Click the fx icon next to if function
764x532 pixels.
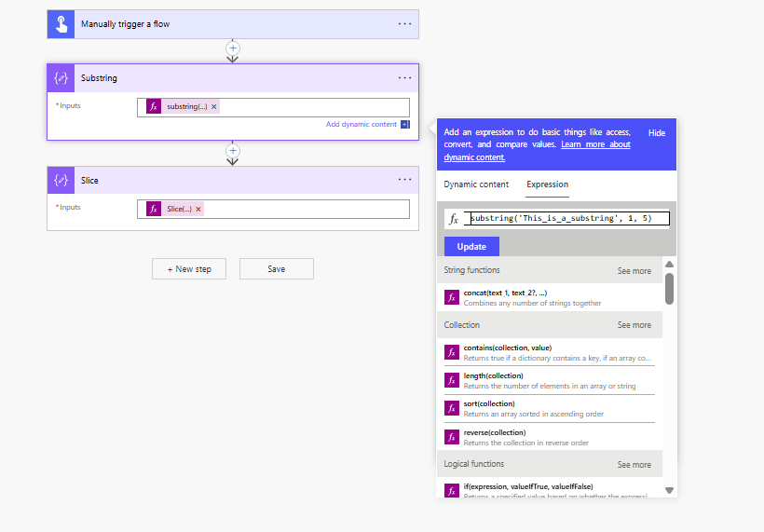tap(452, 491)
